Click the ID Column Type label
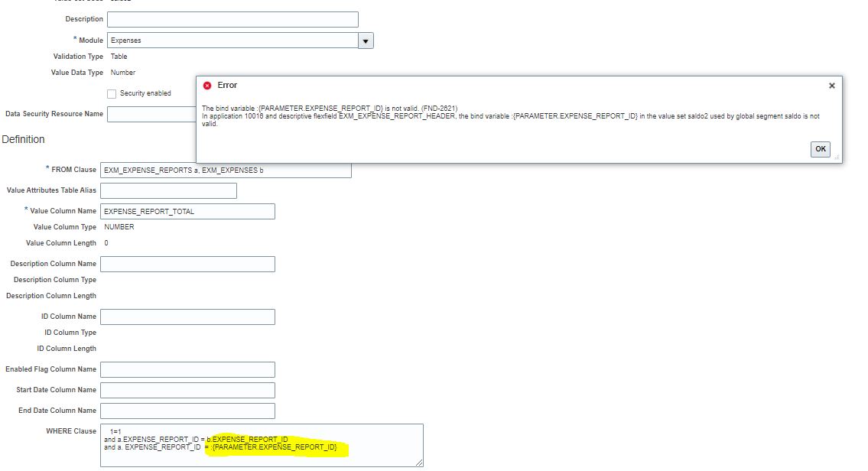868x471 pixels. [70, 333]
